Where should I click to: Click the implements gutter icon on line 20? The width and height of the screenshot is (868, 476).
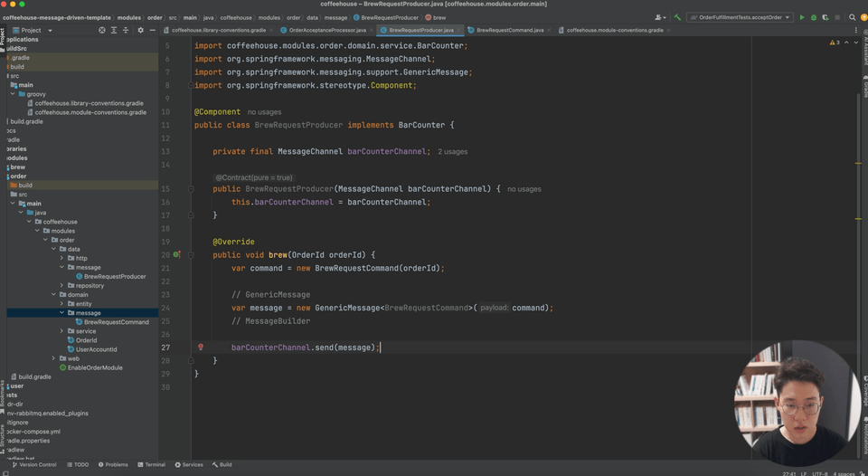176,255
